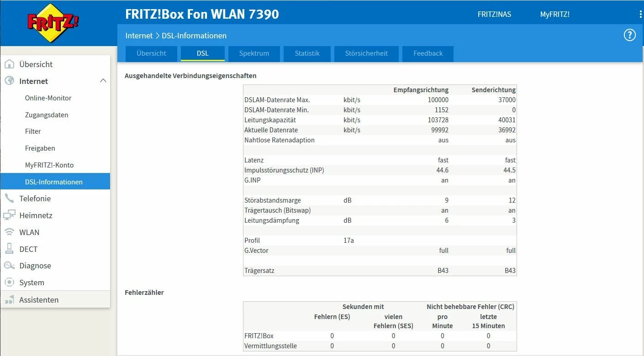Switch to the Störsicherheit tab
The height and width of the screenshot is (356, 644).
point(366,53)
